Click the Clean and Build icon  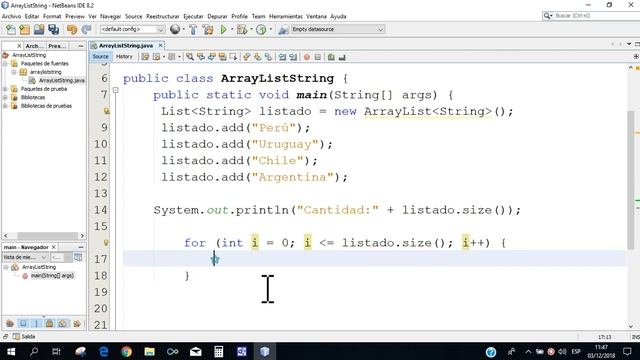208,29
